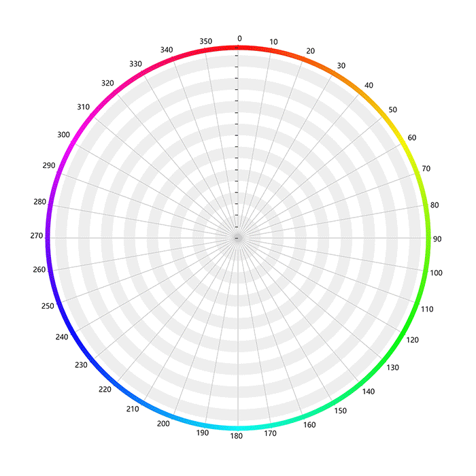
Task: Pick cyan on hue ring at 180 degrees
Action: [238, 428]
